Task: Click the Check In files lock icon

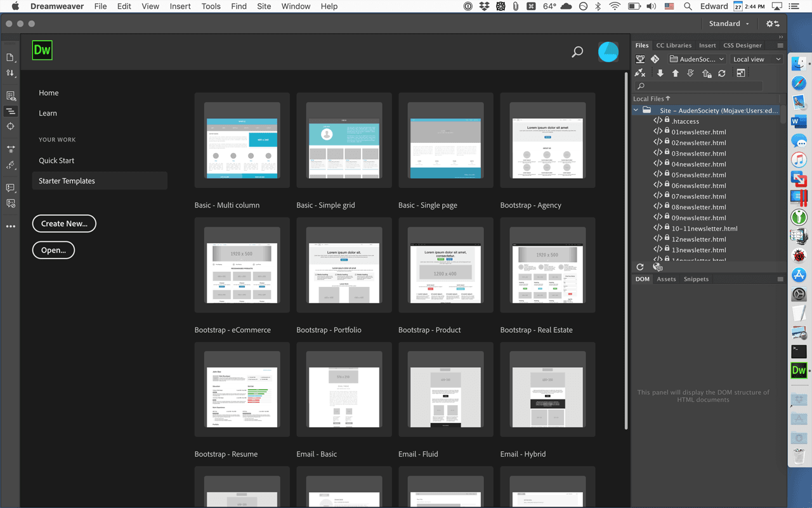Action: point(707,73)
